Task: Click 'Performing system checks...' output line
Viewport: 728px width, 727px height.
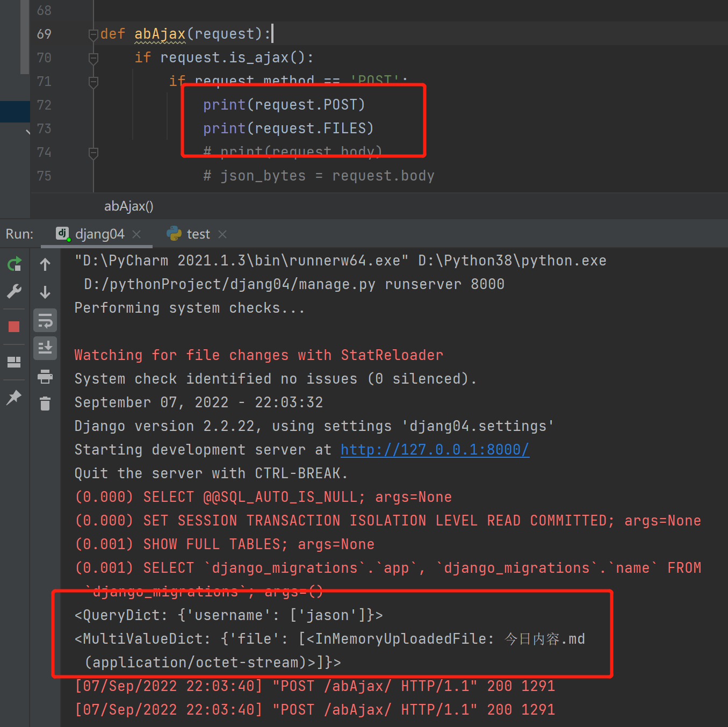Action: [x=190, y=308]
